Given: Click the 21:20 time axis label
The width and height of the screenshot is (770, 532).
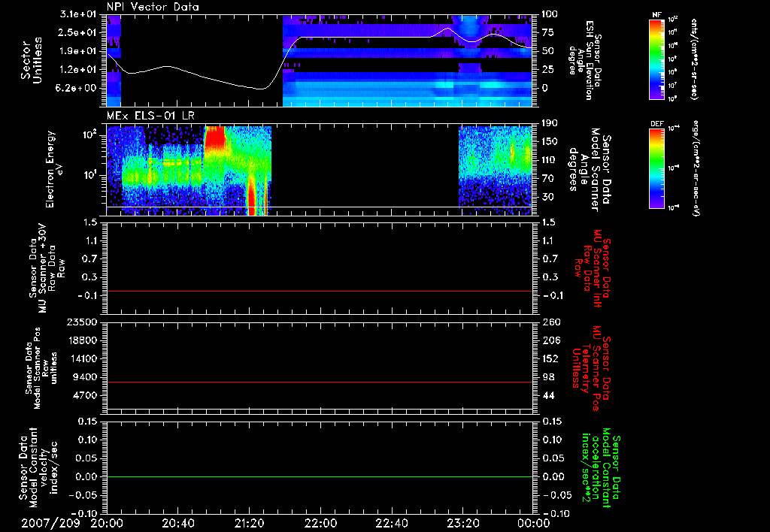Looking at the screenshot, I should [249, 523].
